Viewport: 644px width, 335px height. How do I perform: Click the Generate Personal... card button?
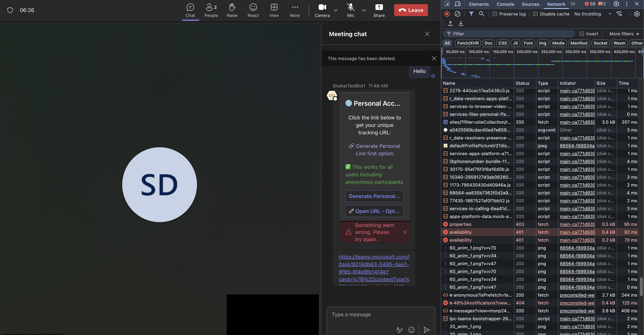pos(375,196)
